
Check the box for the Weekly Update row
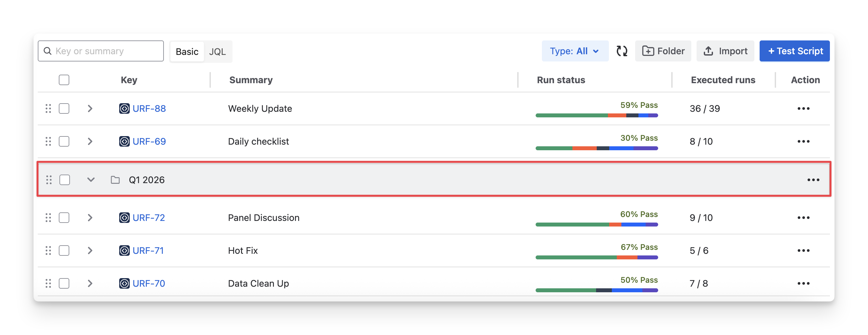point(64,108)
